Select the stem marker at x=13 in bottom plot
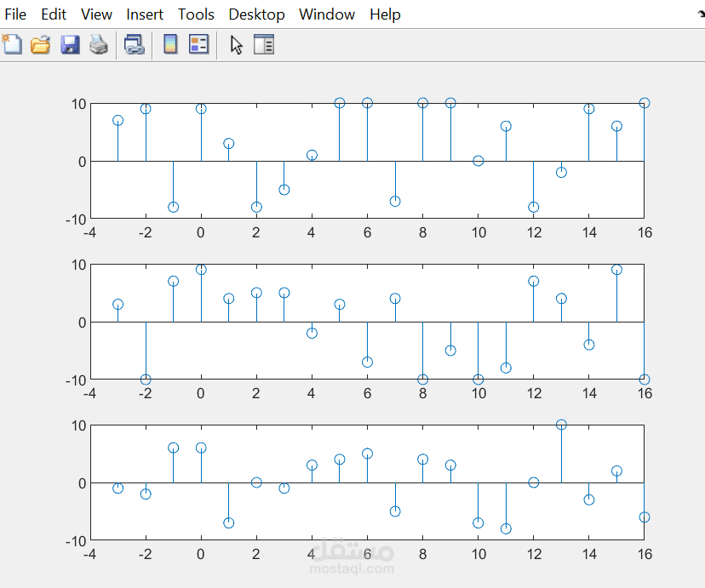The width and height of the screenshot is (705, 588). click(x=561, y=425)
